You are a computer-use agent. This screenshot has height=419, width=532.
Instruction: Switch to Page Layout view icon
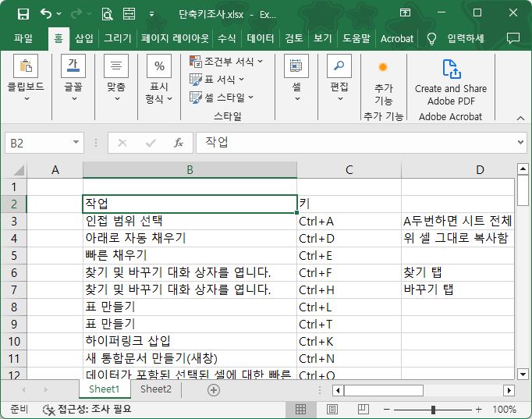(332, 410)
